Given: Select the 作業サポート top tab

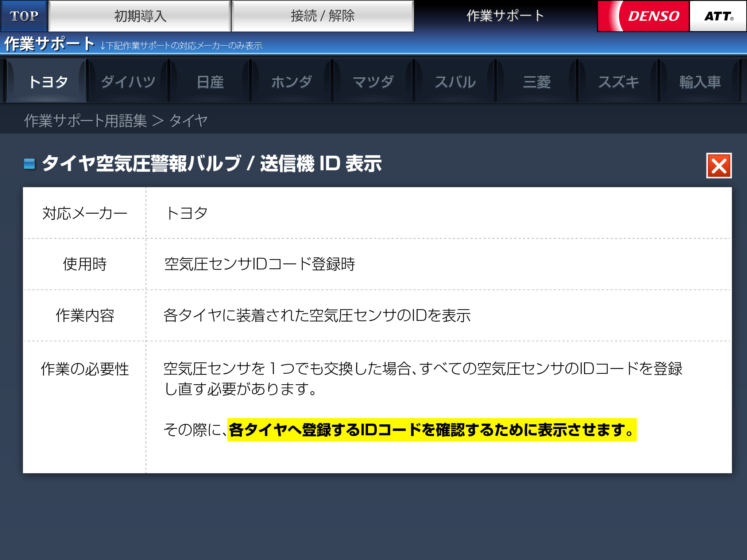Looking at the screenshot, I should 505,16.
